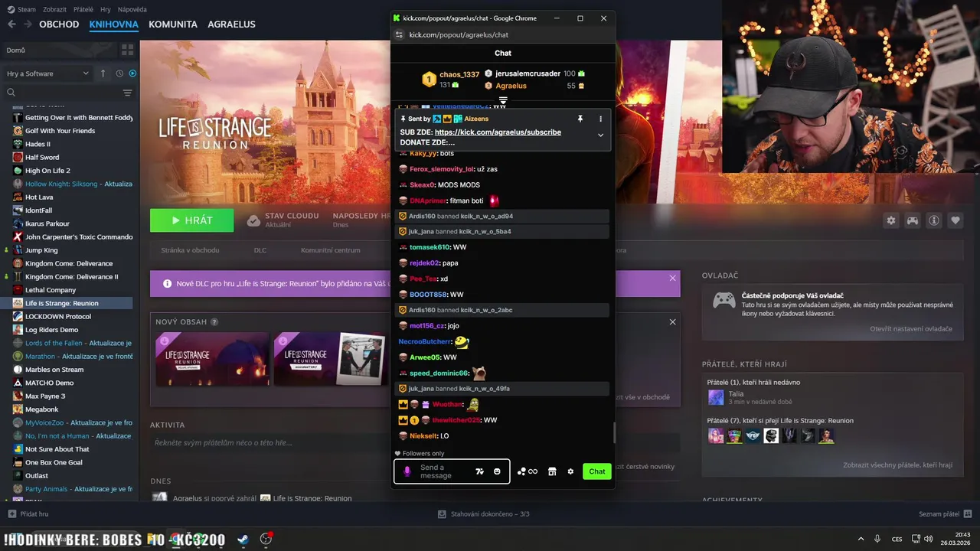This screenshot has width=980, height=551.
Task: Open the emoji picker in chat input
Action: 497,471
